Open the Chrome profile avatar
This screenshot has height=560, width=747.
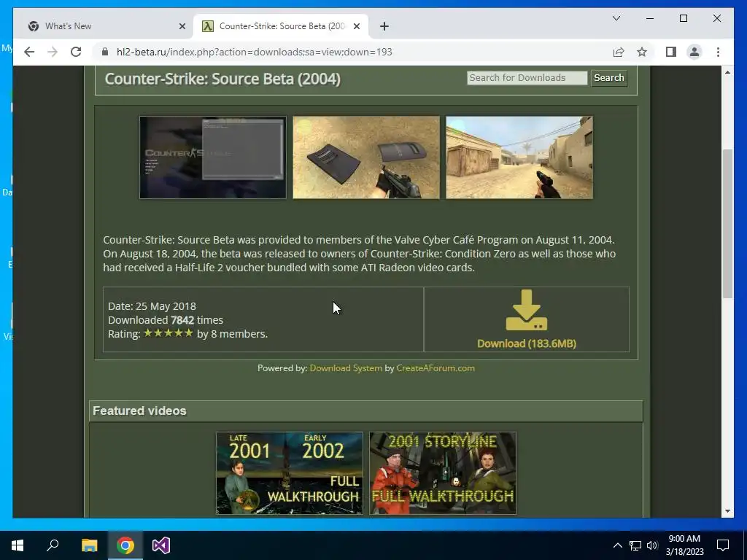[694, 52]
